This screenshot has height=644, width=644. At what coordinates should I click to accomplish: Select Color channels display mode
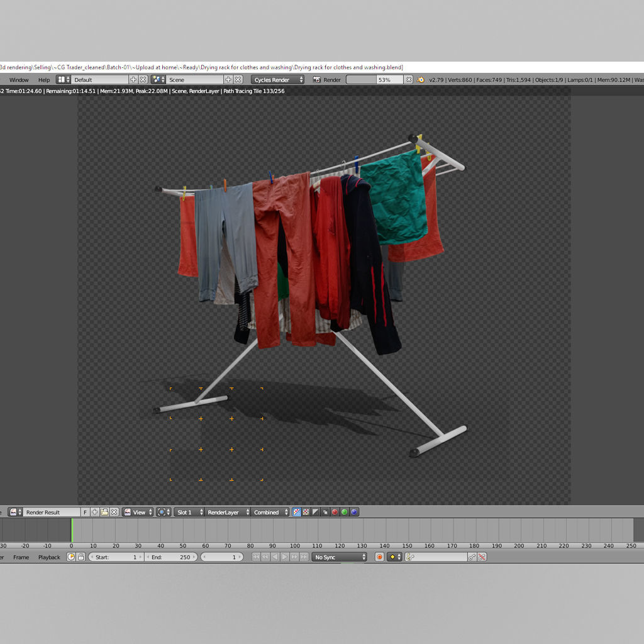[306, 512]
